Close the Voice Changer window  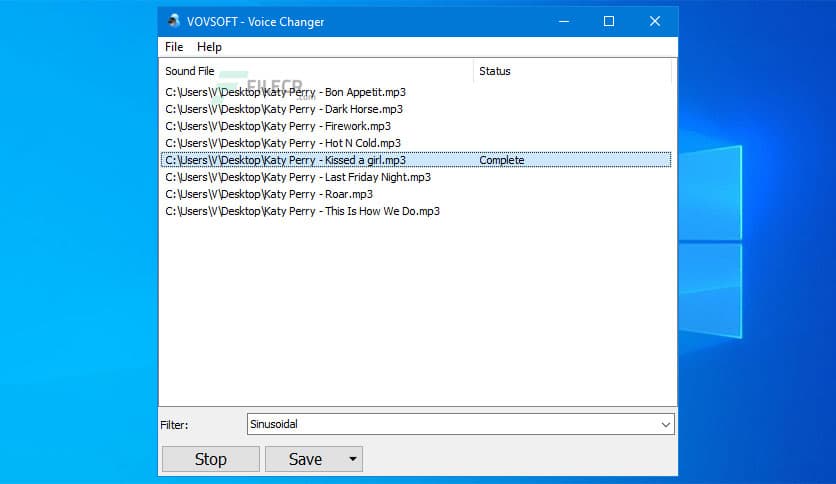pyautogui.click(x=655, y=21)
